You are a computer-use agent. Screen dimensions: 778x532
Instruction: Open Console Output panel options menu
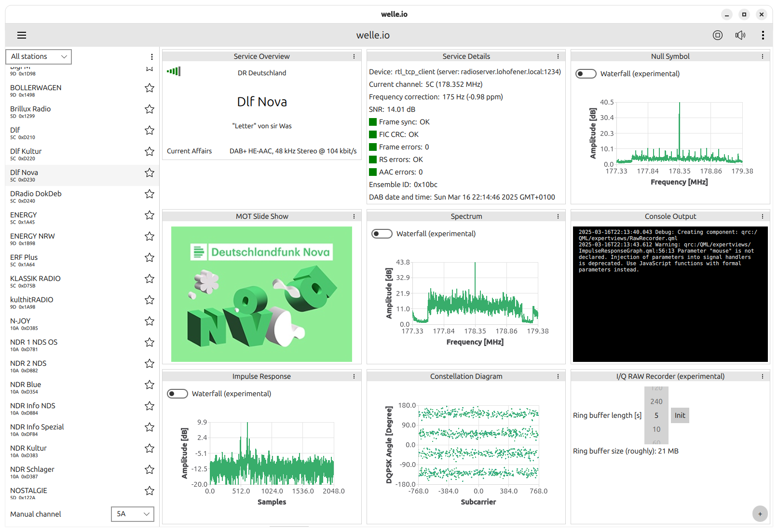[763, 216]
